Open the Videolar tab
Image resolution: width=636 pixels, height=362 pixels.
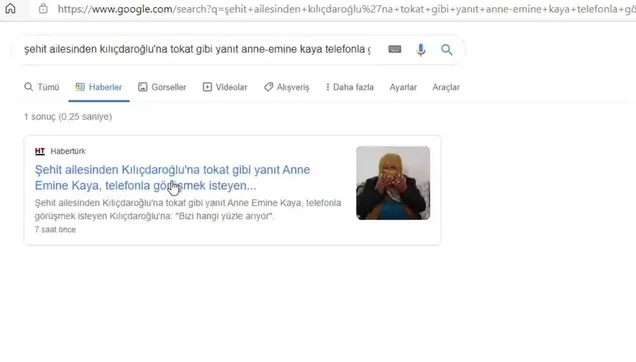(225, 87)
